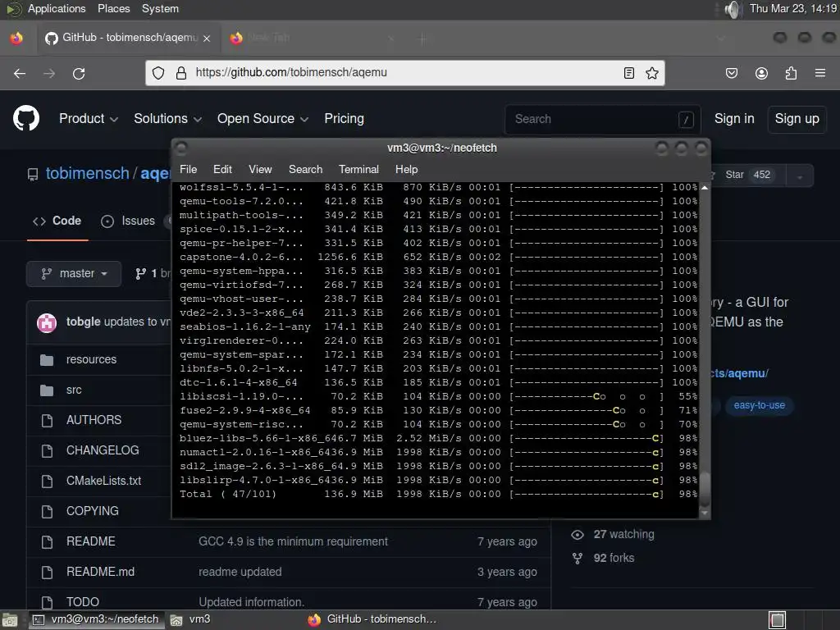Select the GitHub tobimensch/aqemu browser tab
Image resolution: width=840 pixels, height=630 pixels.
[x=127, y=38]
